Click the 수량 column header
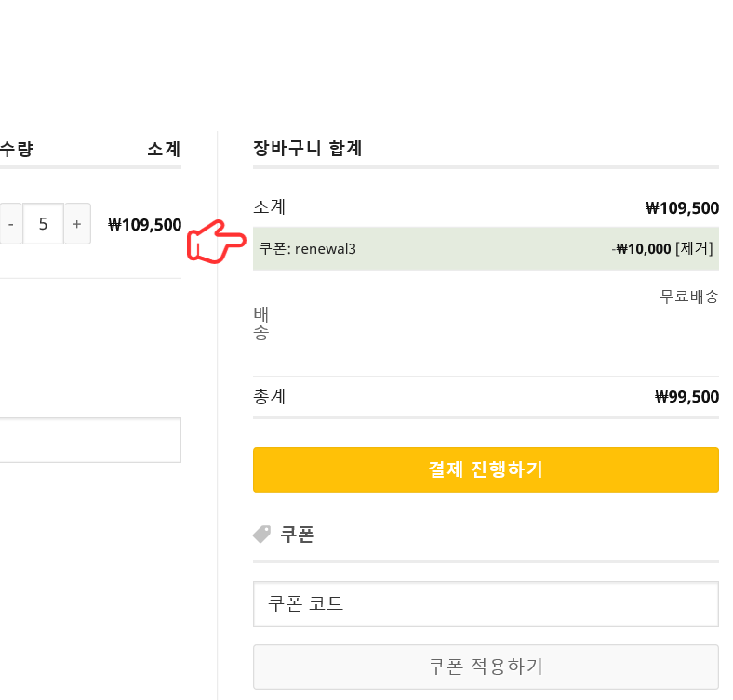The height and width of the screenshot is (700, 733). point(17,149)
